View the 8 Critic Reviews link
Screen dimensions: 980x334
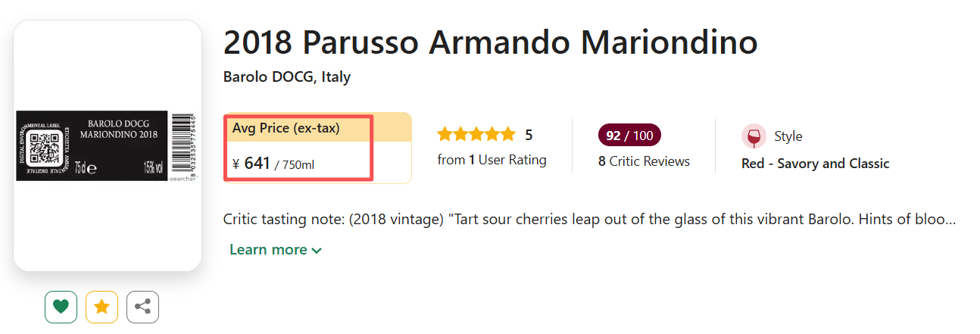[644, 161]
